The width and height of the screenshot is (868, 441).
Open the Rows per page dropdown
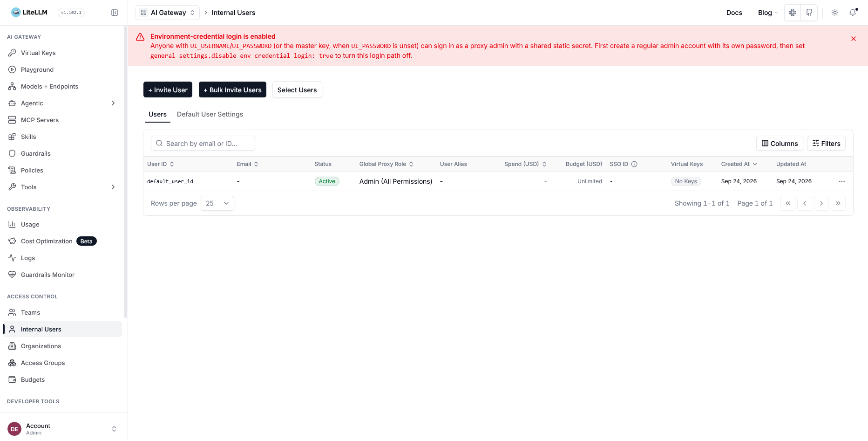pos(217,203)
